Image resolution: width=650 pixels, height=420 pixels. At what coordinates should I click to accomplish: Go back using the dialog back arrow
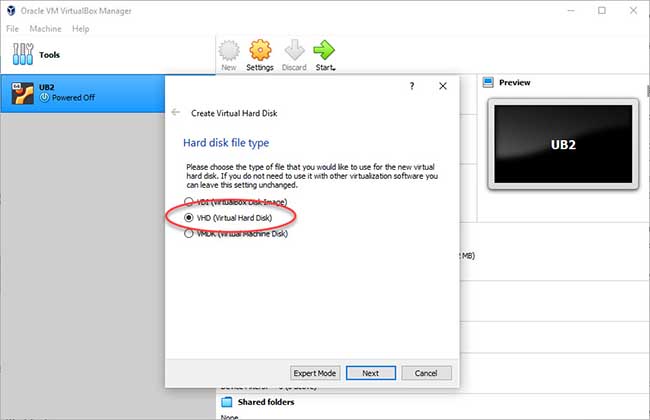point(176,112)
